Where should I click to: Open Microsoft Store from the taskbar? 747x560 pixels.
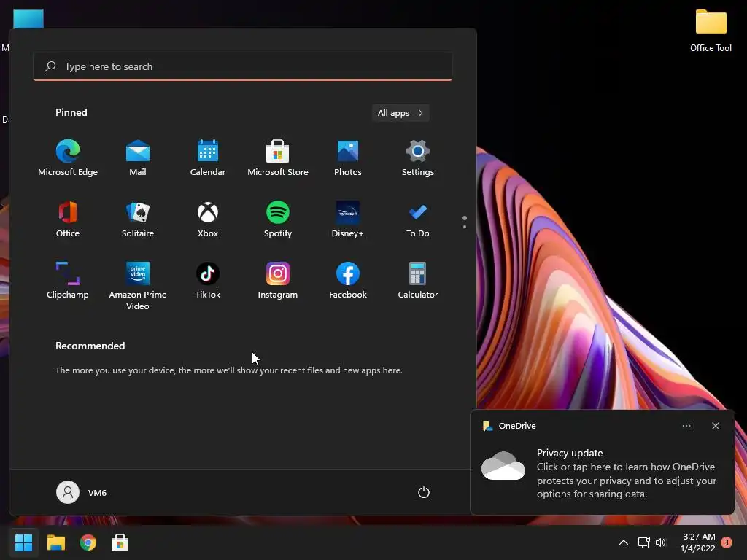120,542
